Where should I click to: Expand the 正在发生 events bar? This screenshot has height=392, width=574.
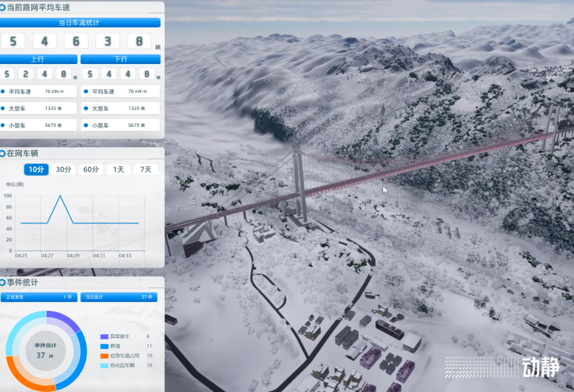[x=38, y=297]
